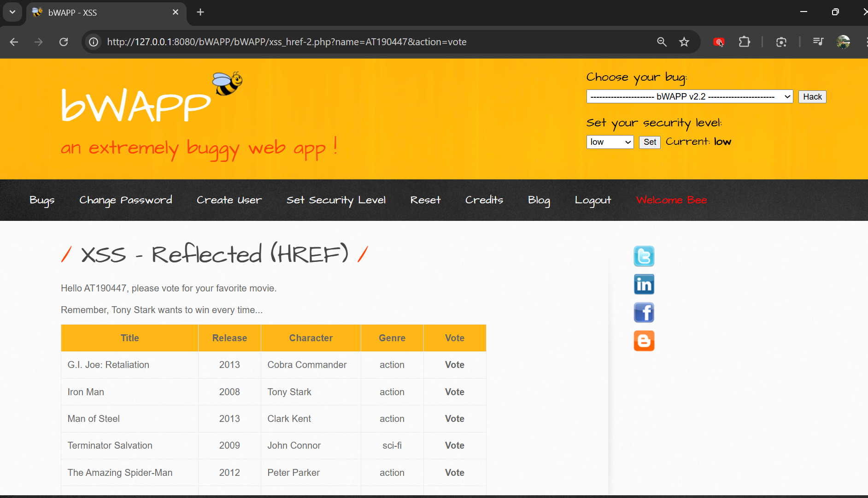
Task: Open the Twitter icon link
Action: [644, 256]
